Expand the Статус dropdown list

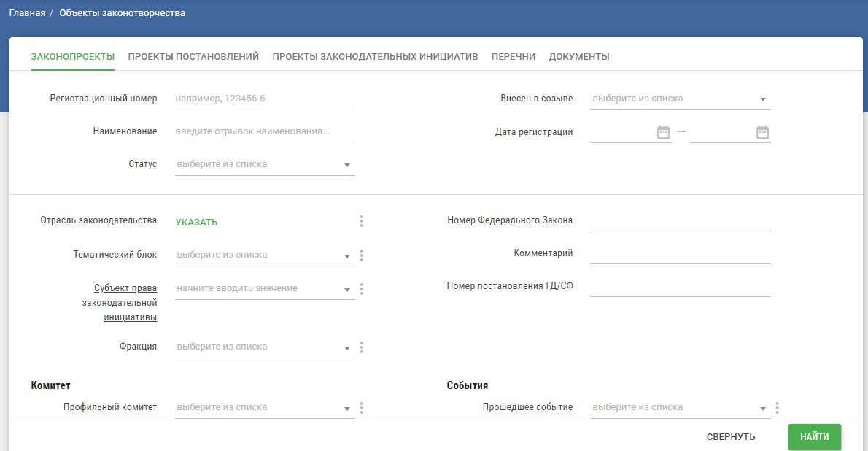click(265, 164)
